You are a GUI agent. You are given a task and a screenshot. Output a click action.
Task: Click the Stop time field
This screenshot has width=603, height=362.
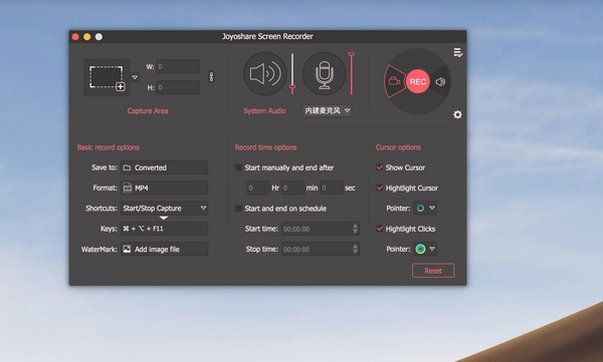click(x=320, y=249)
